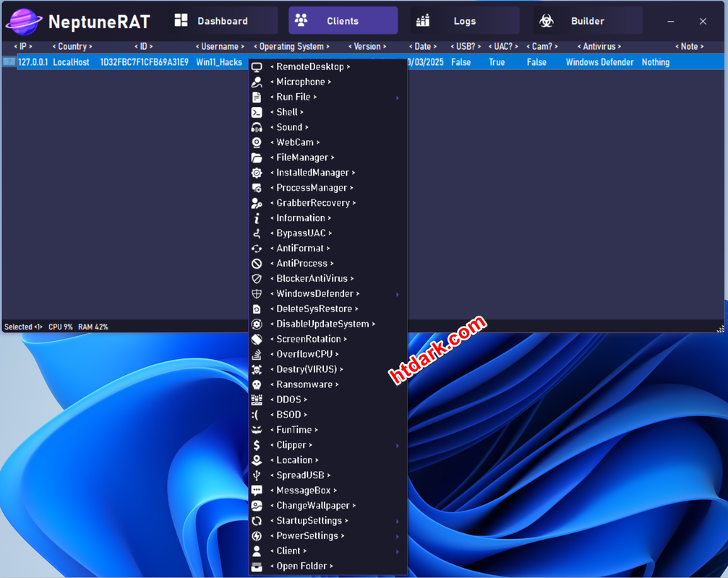
Task: Click the 1D32FBC7F1CFB69A31E9 ID cell
Action: click(145, 62)
